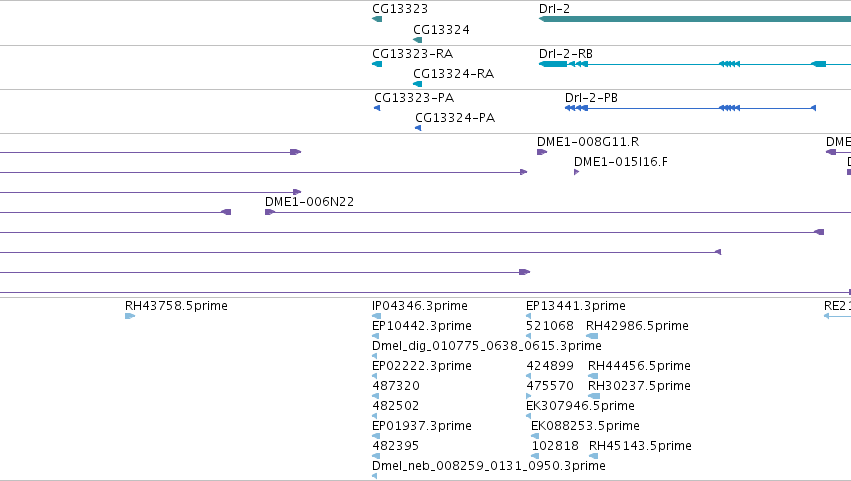Select the CG13323-RA transcript glyph
Viewport: 851px width, 481px height.
click(x=377, y=64)
